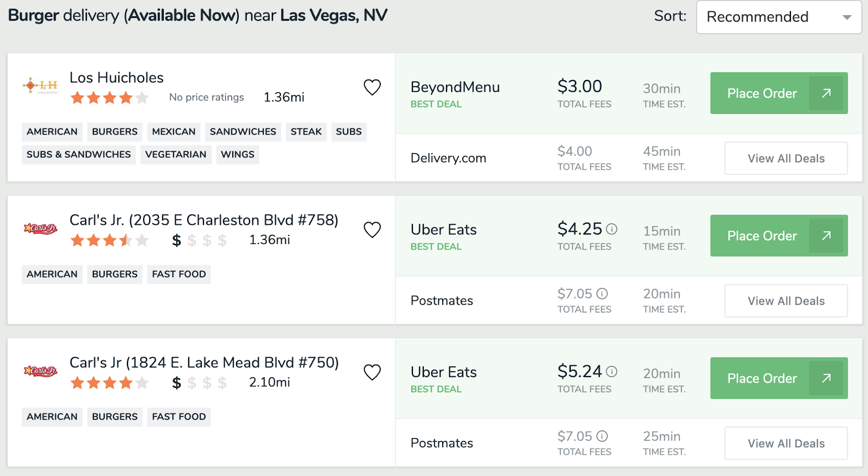Favorite Los Huicholes with the heart icon
868x476 pixels.
click(372, 87)
